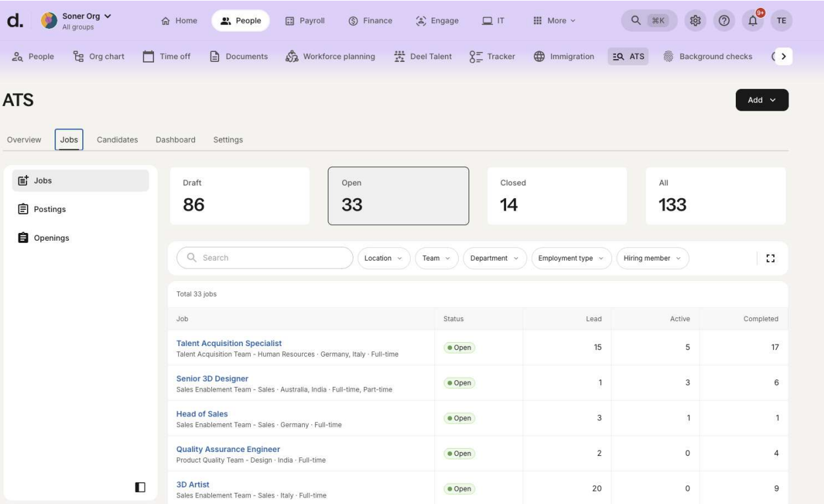Screen dimensions: 824x504
Task: Open notifications bell icon
Action: tap(753, 20)
